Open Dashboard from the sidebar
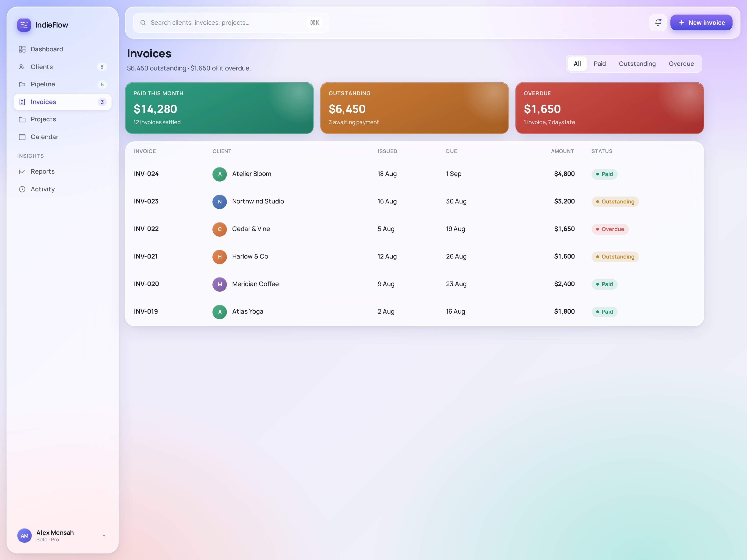Image resolution: width=747 pixels, height=560 pixels. pyautogui.click(x=63, y=49)
